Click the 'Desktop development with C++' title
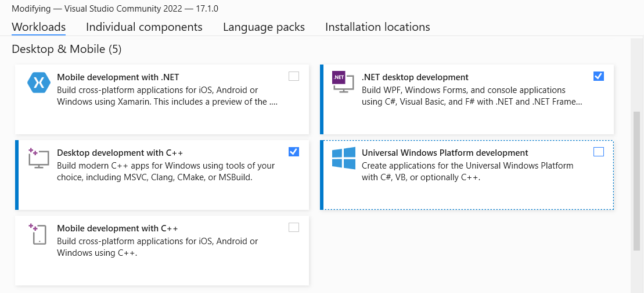644x293 pixels. pyautogui.click(x=120, y=153)
